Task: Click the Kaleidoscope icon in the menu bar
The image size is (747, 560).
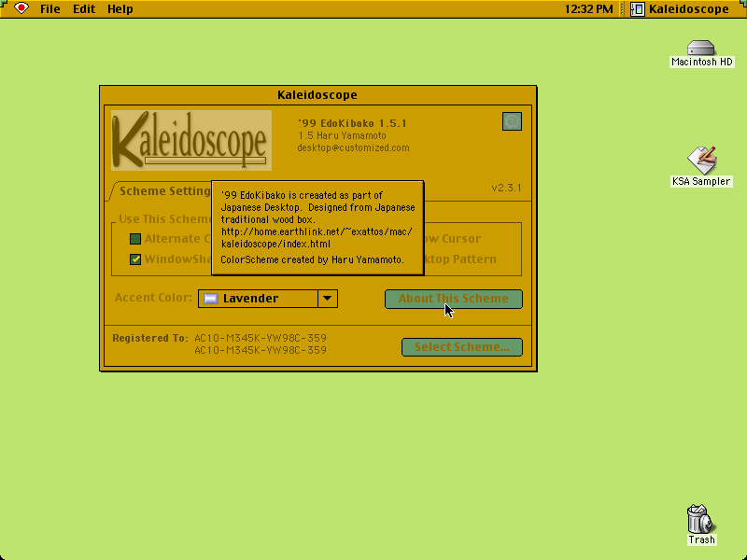Action: (638, 9)
